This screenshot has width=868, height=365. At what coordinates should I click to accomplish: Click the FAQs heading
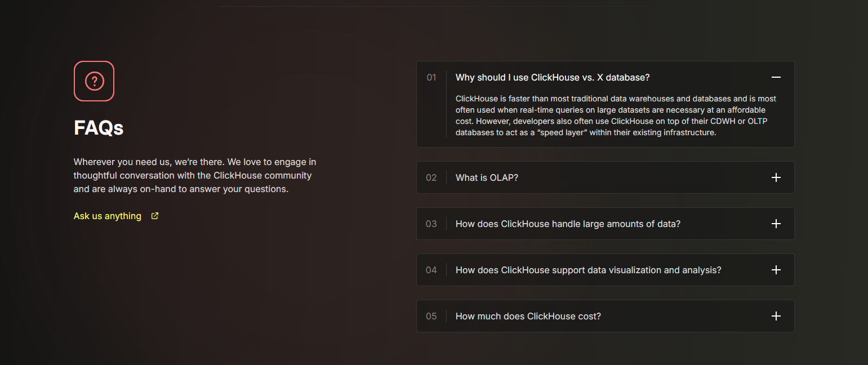coord(98,128)
